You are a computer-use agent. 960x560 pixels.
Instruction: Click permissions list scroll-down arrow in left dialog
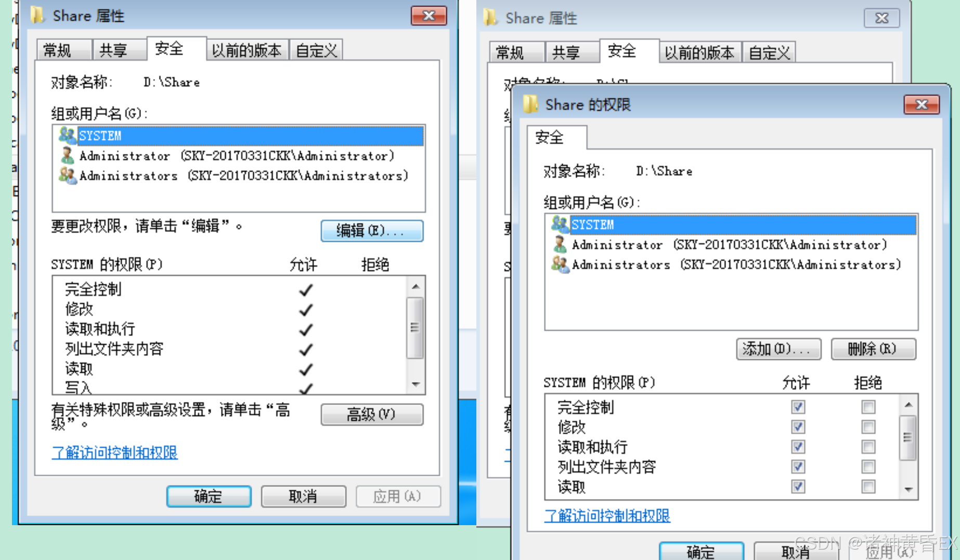416,385
